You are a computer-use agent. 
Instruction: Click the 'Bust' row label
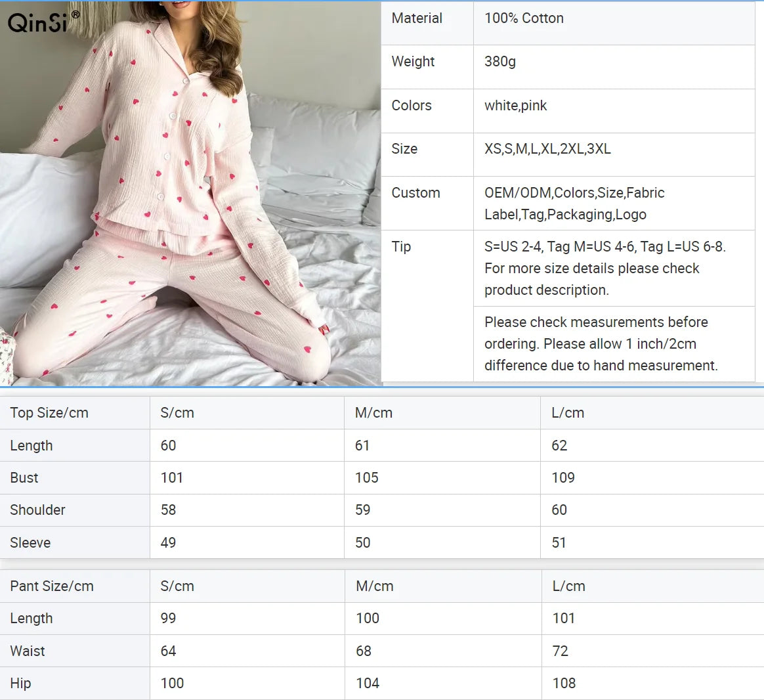coord(24,477)
